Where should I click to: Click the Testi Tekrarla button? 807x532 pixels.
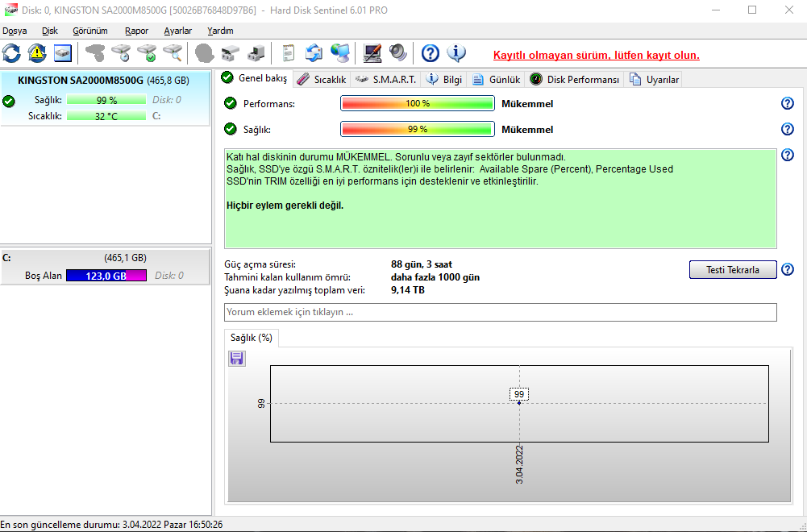[733, 269]
